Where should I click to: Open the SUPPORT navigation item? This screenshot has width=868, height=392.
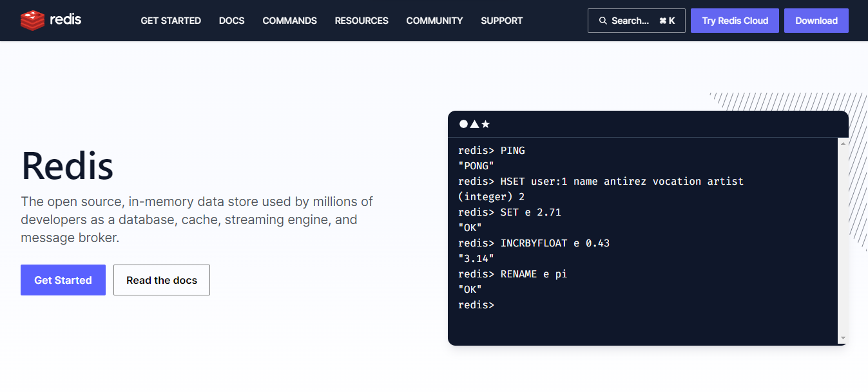[x=501, y=21]
